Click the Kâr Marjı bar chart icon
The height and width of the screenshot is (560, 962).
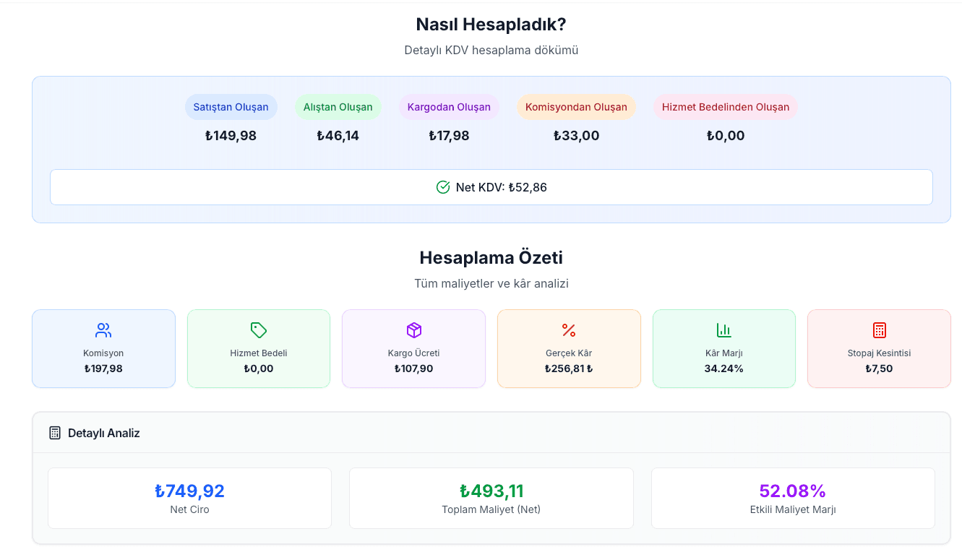[724, 330]
